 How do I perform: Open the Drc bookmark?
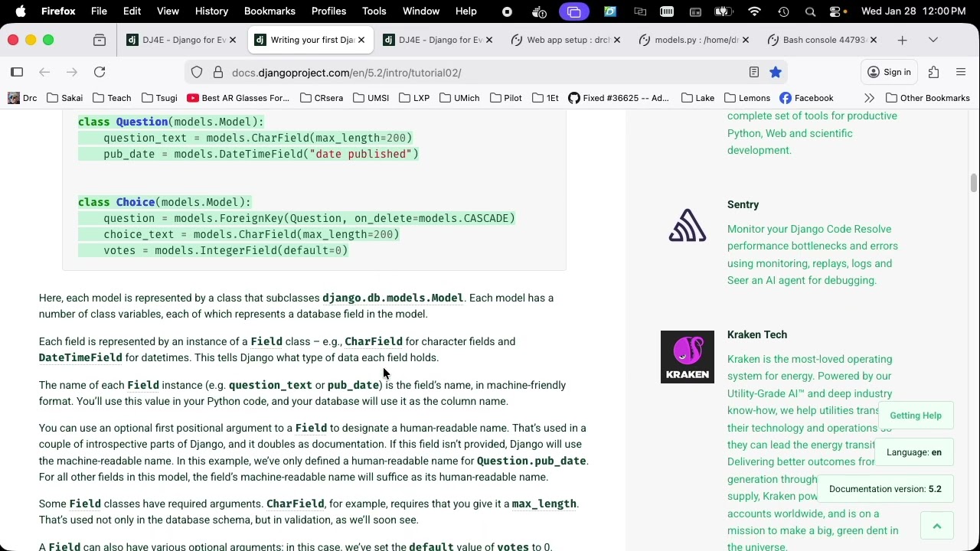[22, 98]
